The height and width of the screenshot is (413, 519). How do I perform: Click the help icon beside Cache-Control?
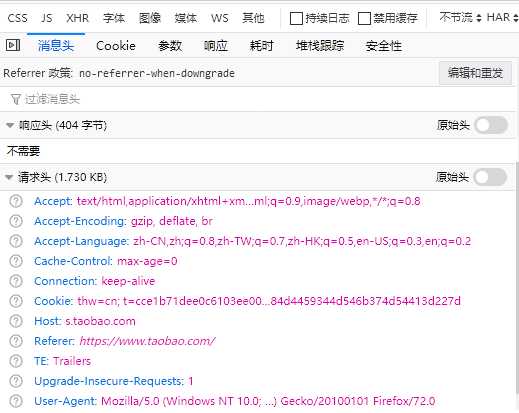pyautogui.click(x=16, y=261)
